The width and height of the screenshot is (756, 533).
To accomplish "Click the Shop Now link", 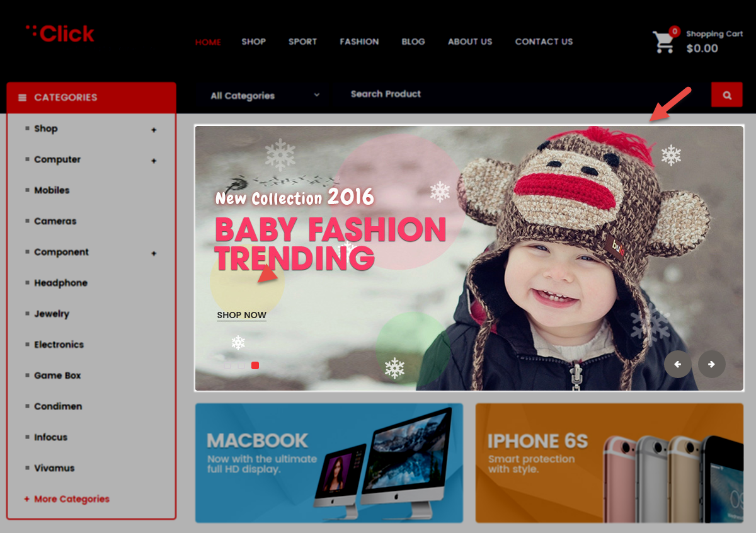I will 242,316.
